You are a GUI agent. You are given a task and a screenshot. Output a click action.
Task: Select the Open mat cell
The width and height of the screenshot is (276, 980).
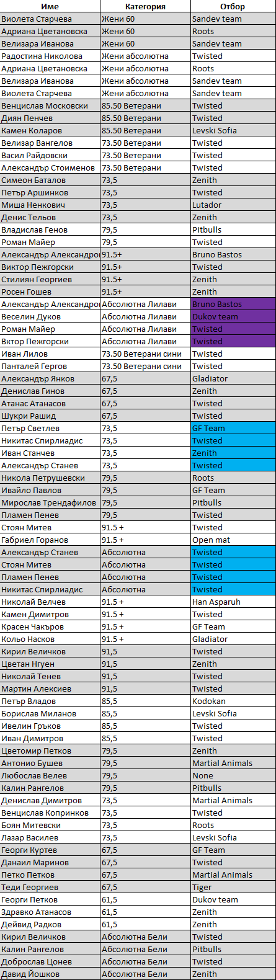pos(233,540)
